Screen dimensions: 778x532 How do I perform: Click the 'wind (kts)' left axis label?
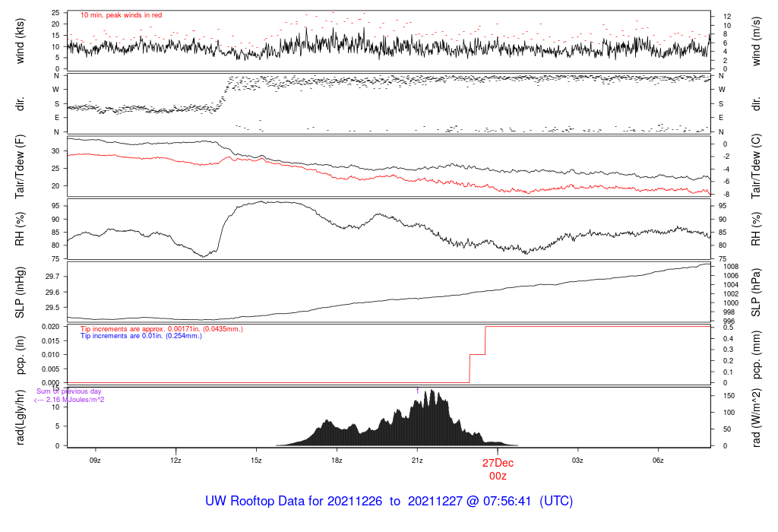[x=20, y=41]
